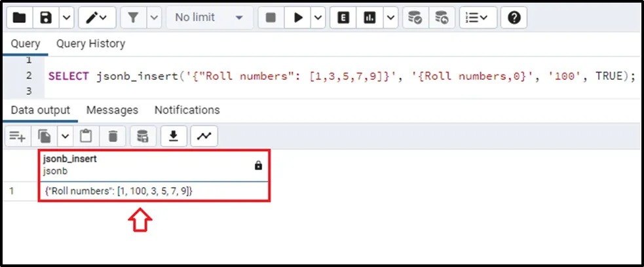
Task: Click the Open File folder icon
Action: [20, 18]
